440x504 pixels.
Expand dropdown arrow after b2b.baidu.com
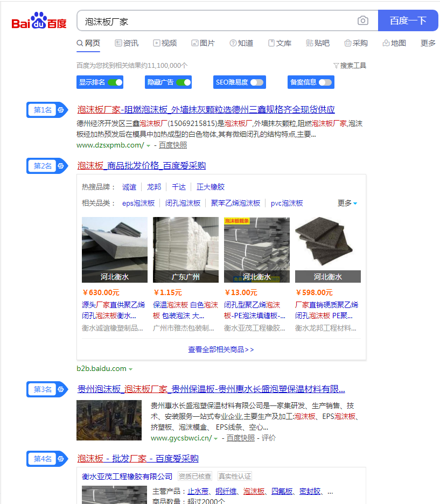coord(130,369)
